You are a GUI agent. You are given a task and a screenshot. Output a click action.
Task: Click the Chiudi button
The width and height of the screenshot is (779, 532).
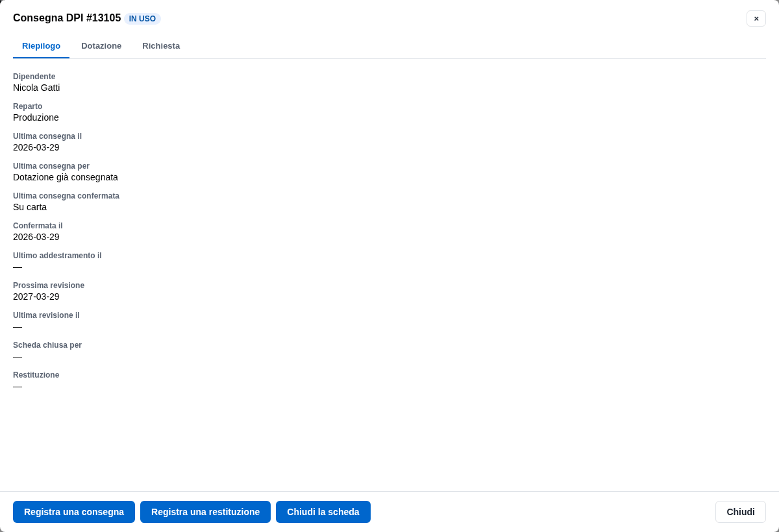coord(741,512)
